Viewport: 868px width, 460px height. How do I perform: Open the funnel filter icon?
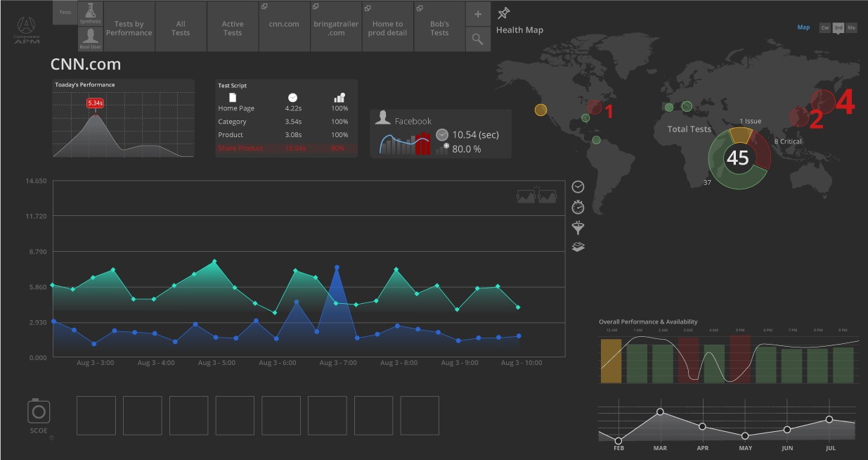click(x=578, y=227)
